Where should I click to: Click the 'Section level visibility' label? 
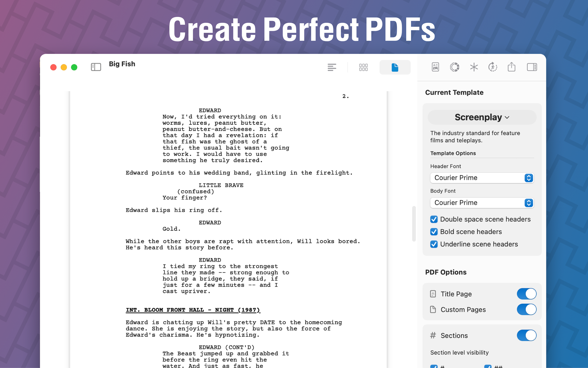(x=459, y=352)
